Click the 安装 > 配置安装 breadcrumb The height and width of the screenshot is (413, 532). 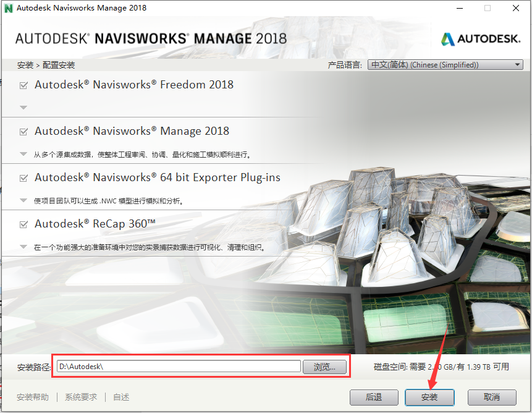(x=46, y=65)
